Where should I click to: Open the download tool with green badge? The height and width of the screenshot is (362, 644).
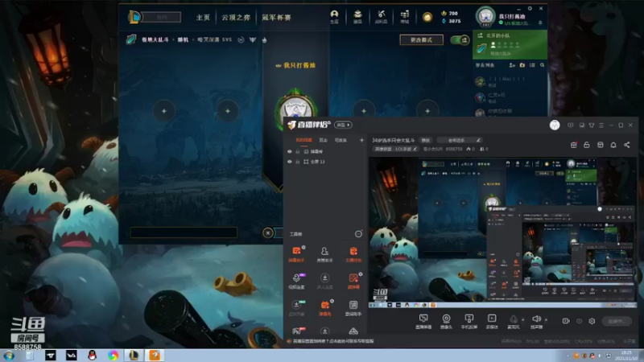[296, 308]
